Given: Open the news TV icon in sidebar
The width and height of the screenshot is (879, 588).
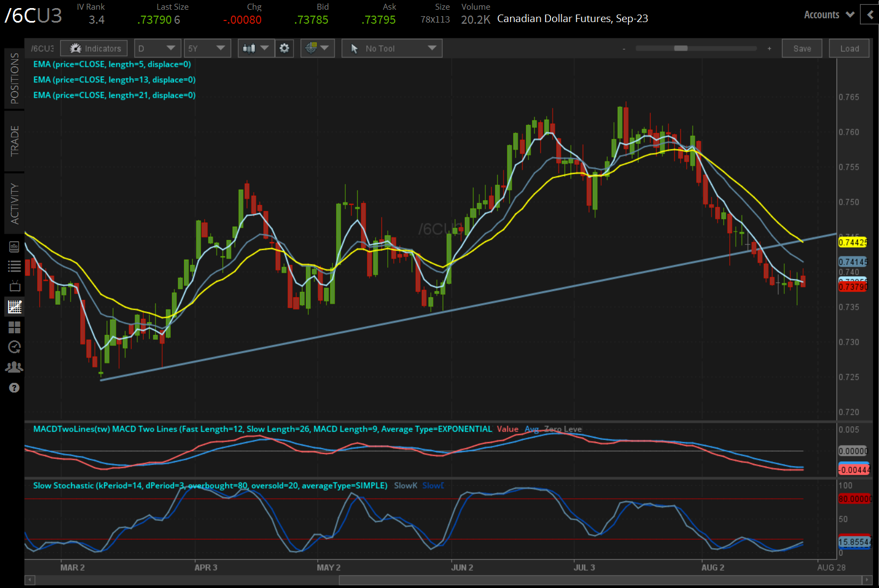Looking at the screenshot, I should 15,286.
